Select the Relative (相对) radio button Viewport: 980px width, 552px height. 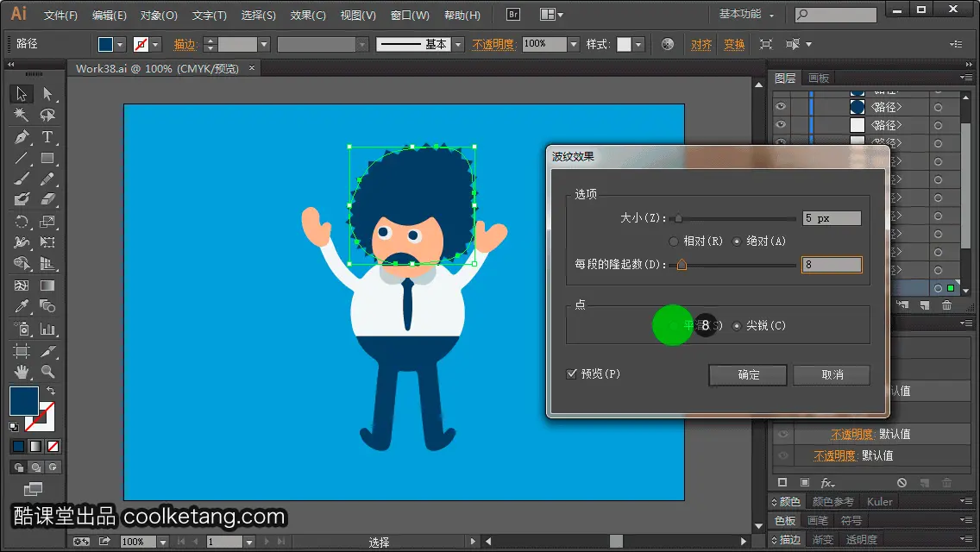[x=673, y=241]
